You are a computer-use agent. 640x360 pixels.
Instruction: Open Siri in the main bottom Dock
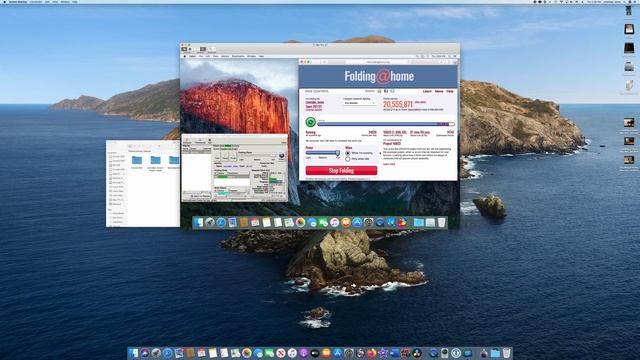pyautogui.click(x=144, y=353)
